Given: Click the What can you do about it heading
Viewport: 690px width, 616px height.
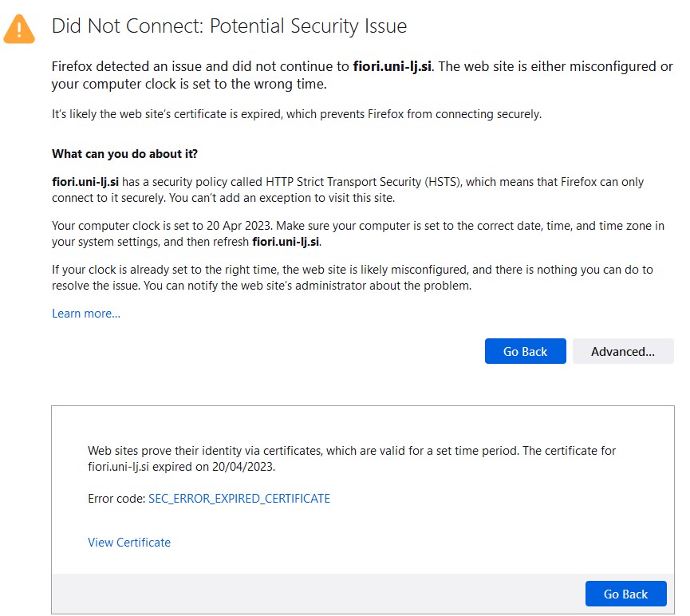Looking at the screenshot, I should tap(124, 154).
